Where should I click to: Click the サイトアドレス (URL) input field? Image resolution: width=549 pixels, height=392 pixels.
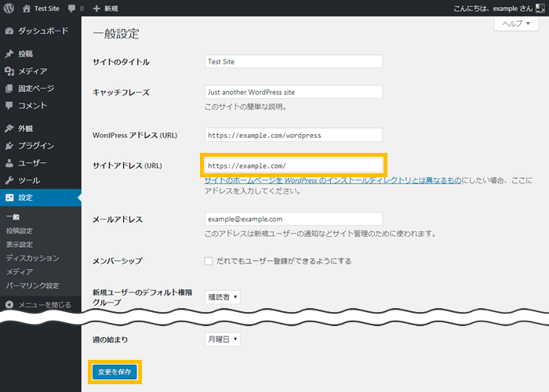click(x=293, y=165)
